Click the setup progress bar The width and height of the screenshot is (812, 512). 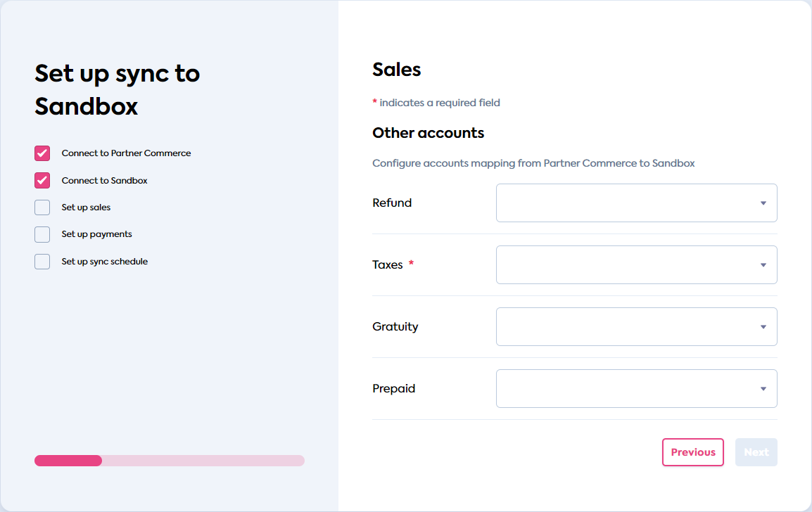click(x=169, y=461)
